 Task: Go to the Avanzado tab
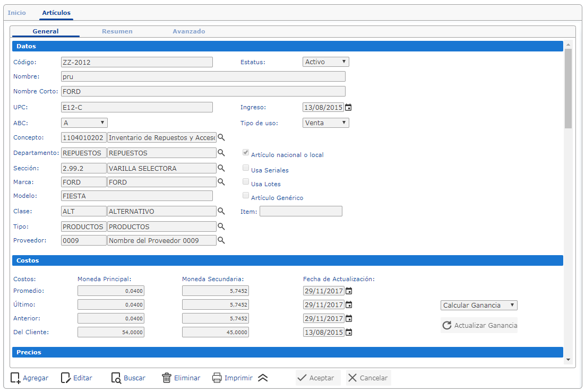pyautogui.click(x=188, y=31)
